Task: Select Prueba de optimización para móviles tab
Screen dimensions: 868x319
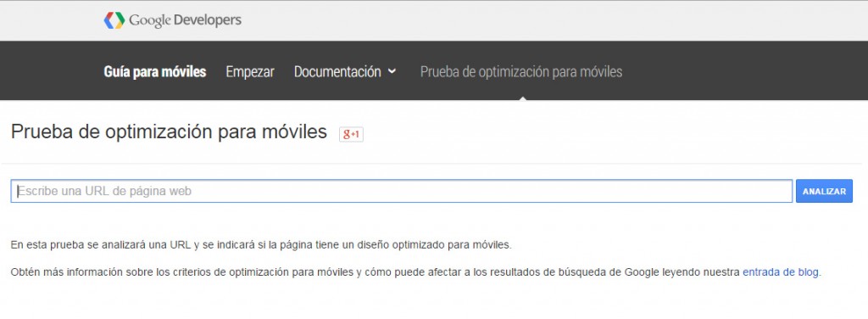Action: pos(521,72)
